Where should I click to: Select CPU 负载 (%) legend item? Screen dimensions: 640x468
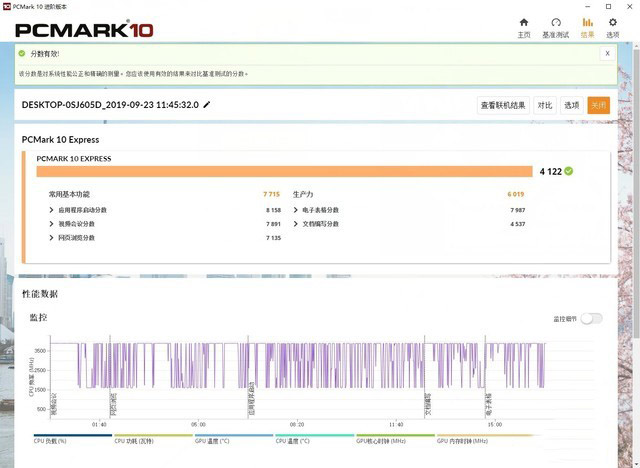pos(72,439)
